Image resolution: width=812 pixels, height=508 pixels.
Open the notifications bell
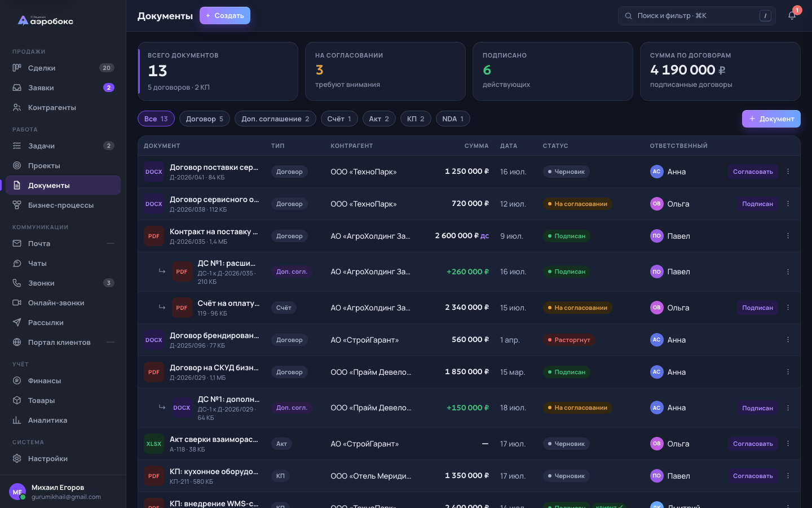click(792, 16)
